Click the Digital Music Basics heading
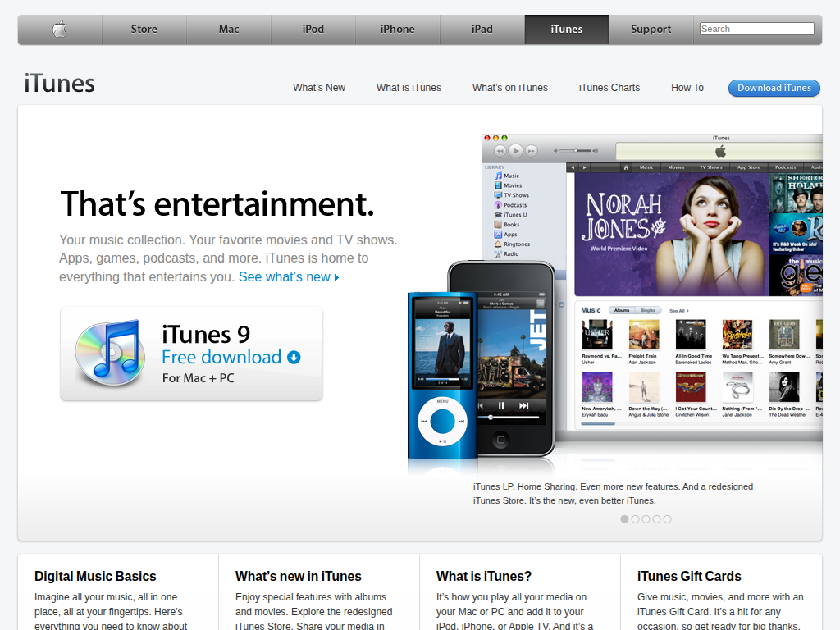Image resolution: width=840 pixels, height=630 pixels. point(95,576)
